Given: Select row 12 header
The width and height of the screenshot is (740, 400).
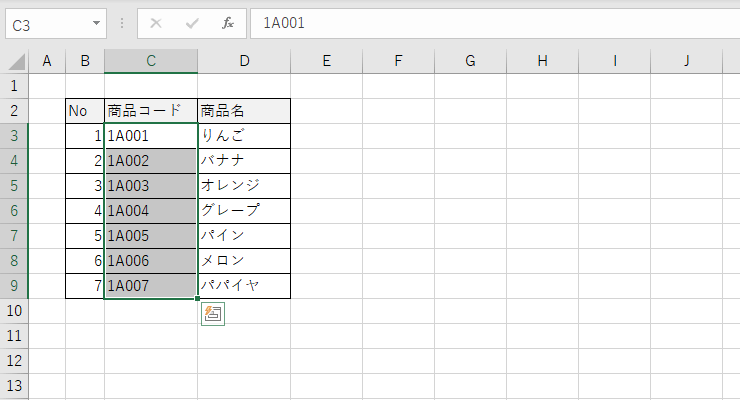Looking at the screenshot, I should (x=14, y=361).
